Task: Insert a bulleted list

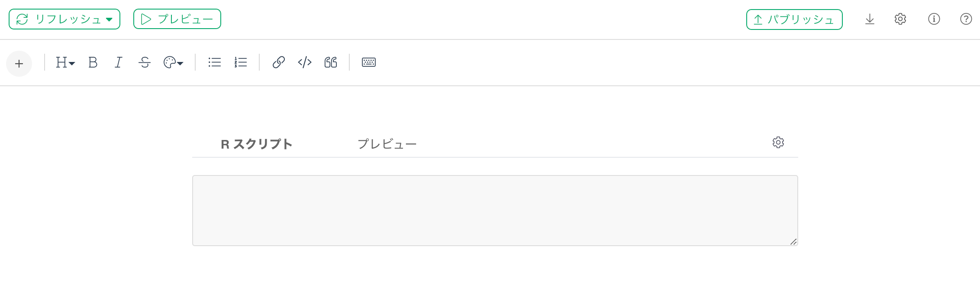Action: [214, 62]
